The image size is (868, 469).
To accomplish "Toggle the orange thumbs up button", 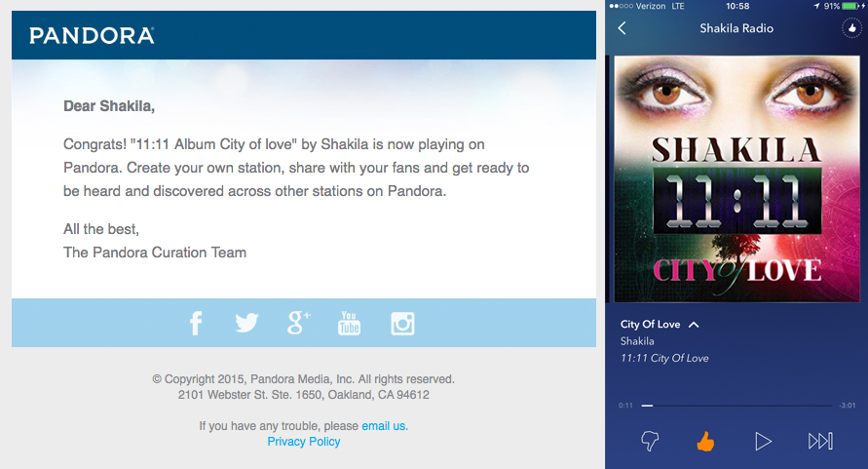I will pos(705,442).
